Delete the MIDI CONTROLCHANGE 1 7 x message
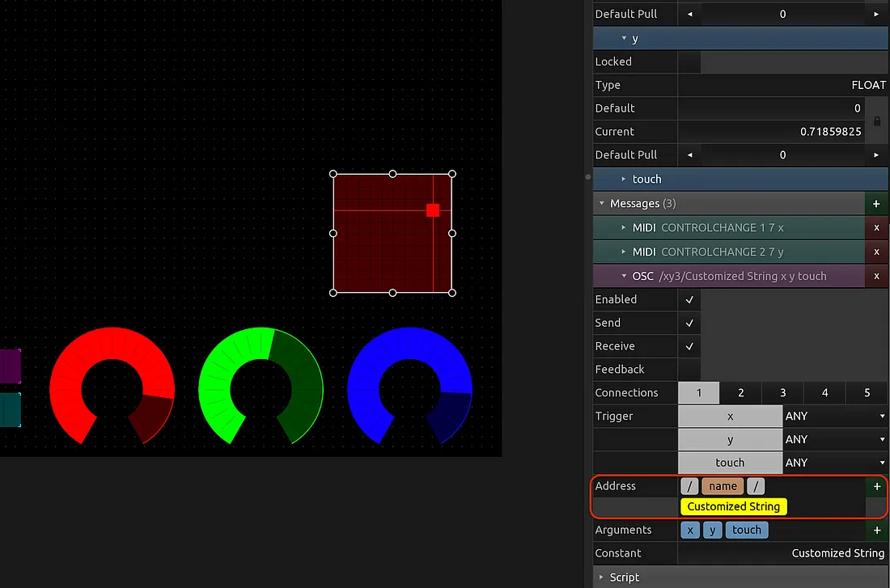 [876, 227]
